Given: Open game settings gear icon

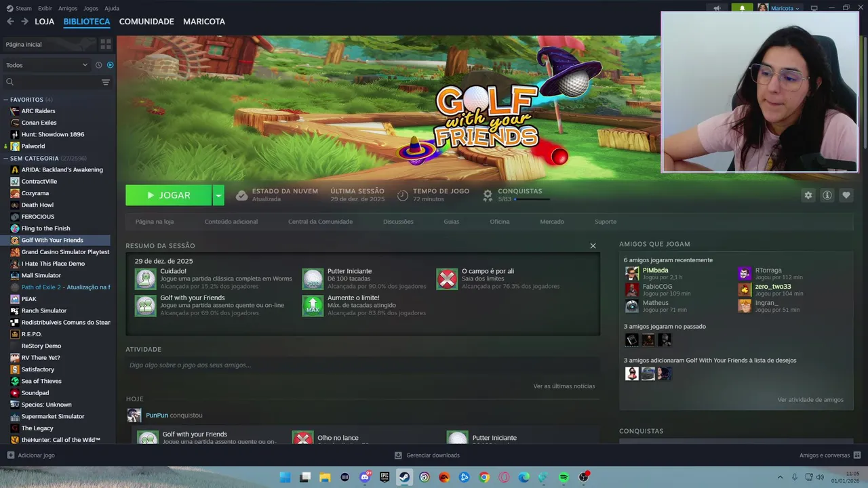Looking at the screenshot, I should click(x=808, y=195).
